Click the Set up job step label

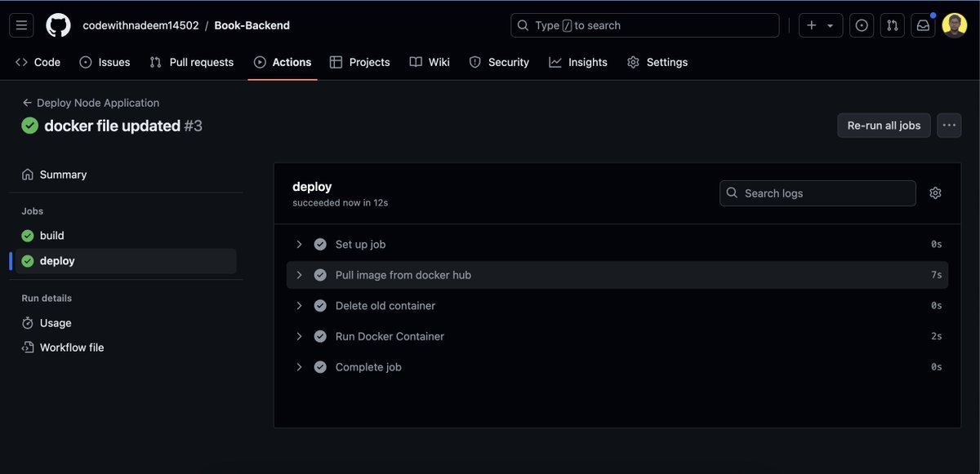point(360,244)
